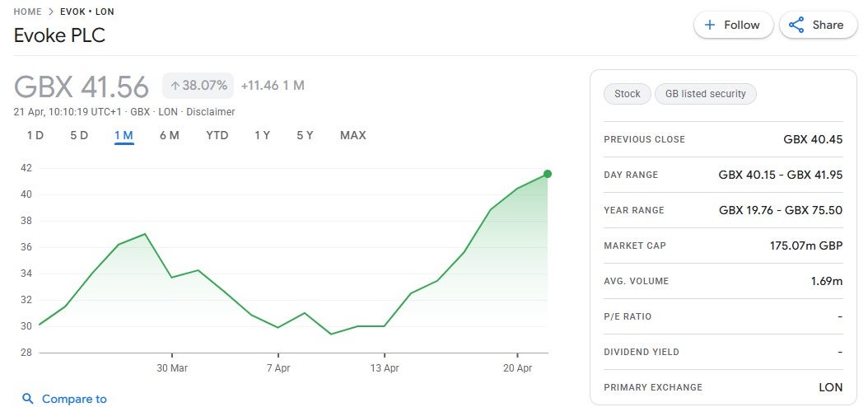The width and height of the screenshot is (868, 407).
Task: Open the HOME breadcrumb link
Action: 27,12
